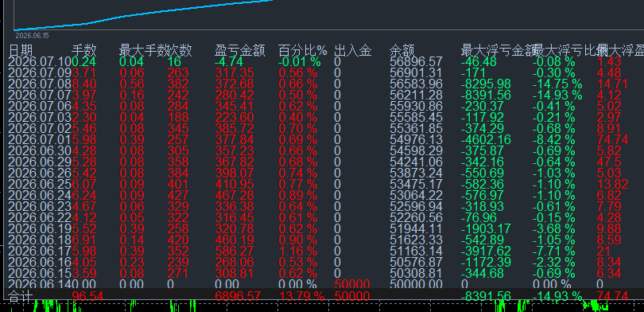Viewport: 644px width, 312px height.
Task: Click the profit amount 410.95
Action: coord(234,184)
